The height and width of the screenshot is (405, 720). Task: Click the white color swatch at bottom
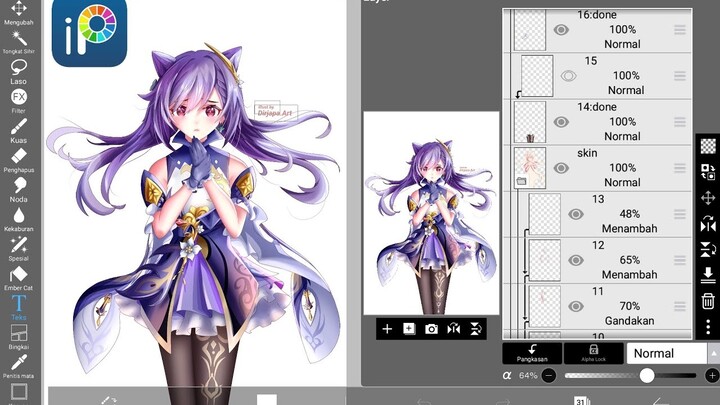266,399
